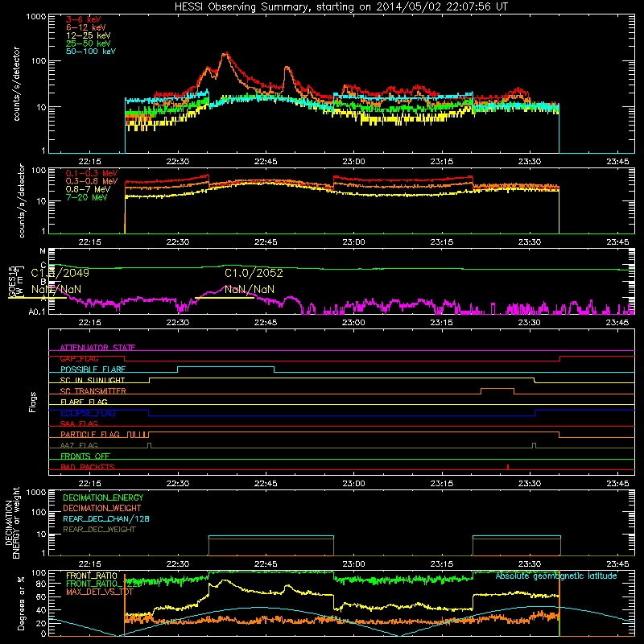Click the MAX_DET_VS_TOT legend label
Image resolution: width=644 pixels, height=644 pixels.
coord(100,592)
